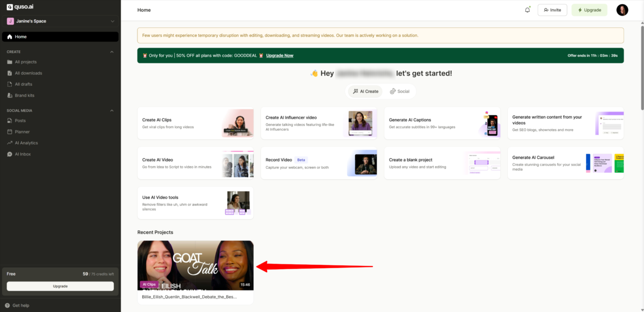Switch to the Social tab
The height and width of the screenshot is (312, 644).
tap(400, 91)
